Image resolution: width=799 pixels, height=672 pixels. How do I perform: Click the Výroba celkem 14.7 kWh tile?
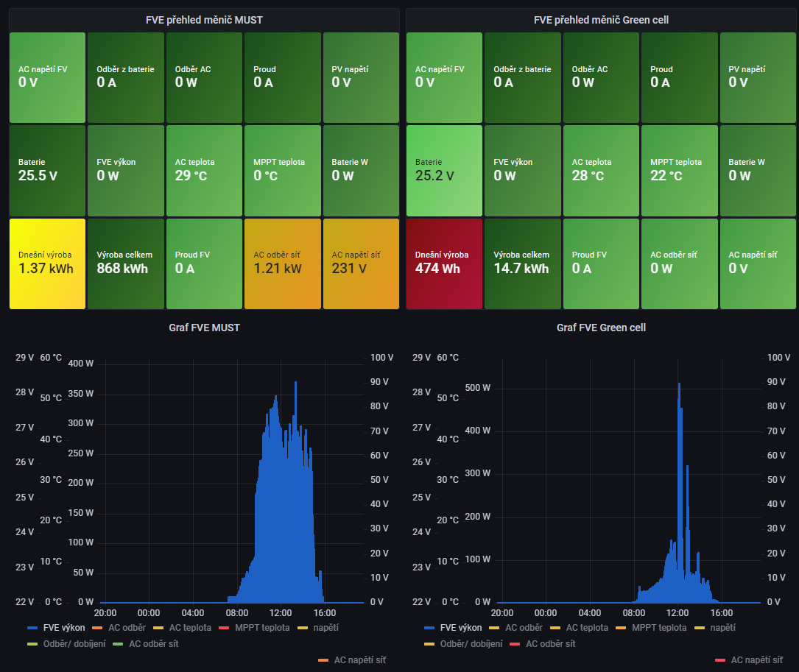coord(522,264)
